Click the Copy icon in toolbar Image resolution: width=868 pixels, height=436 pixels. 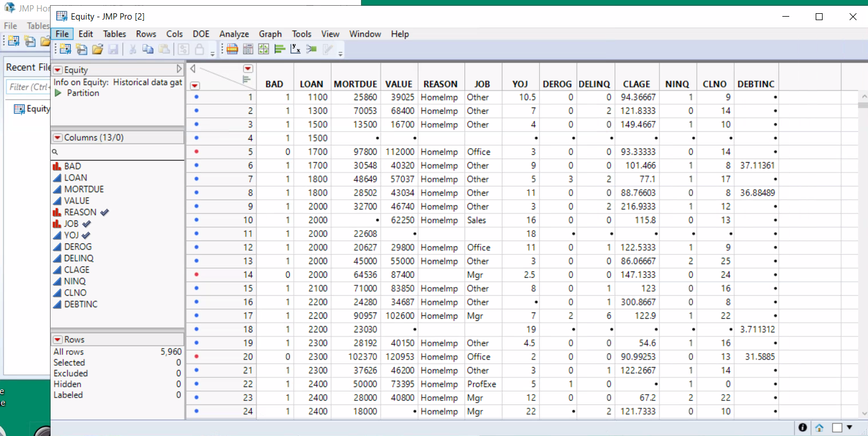click(148, 49)
